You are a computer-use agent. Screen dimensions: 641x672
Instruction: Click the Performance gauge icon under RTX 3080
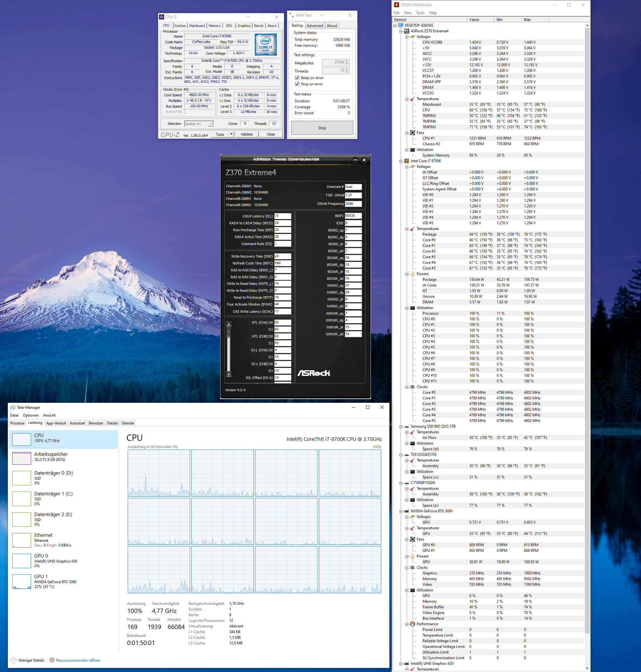[x=412, y=624]
